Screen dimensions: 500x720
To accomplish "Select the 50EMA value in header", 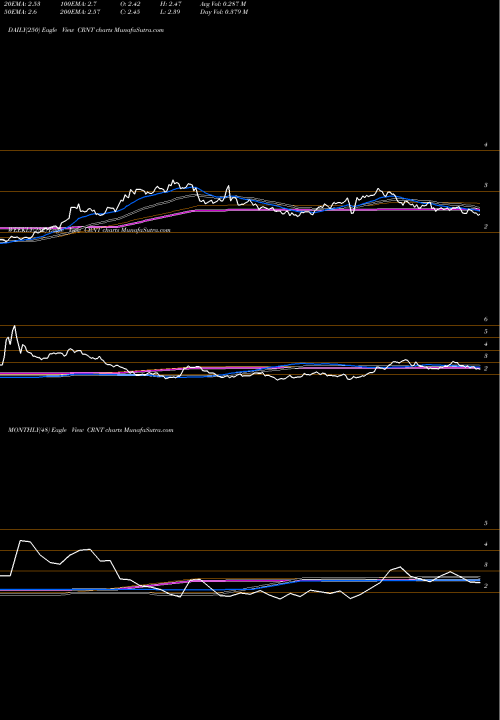I will (19, 12).
